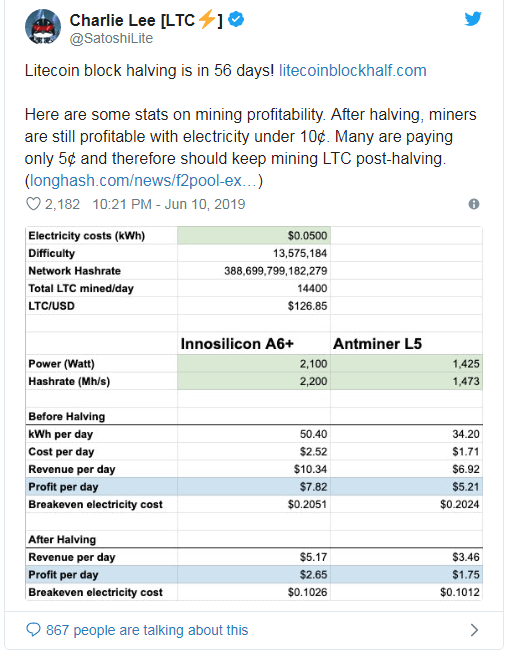The height and width of the screenshot is (651, 508).
Task: Click the speech bubble reply icon
Action: (33, 630)
